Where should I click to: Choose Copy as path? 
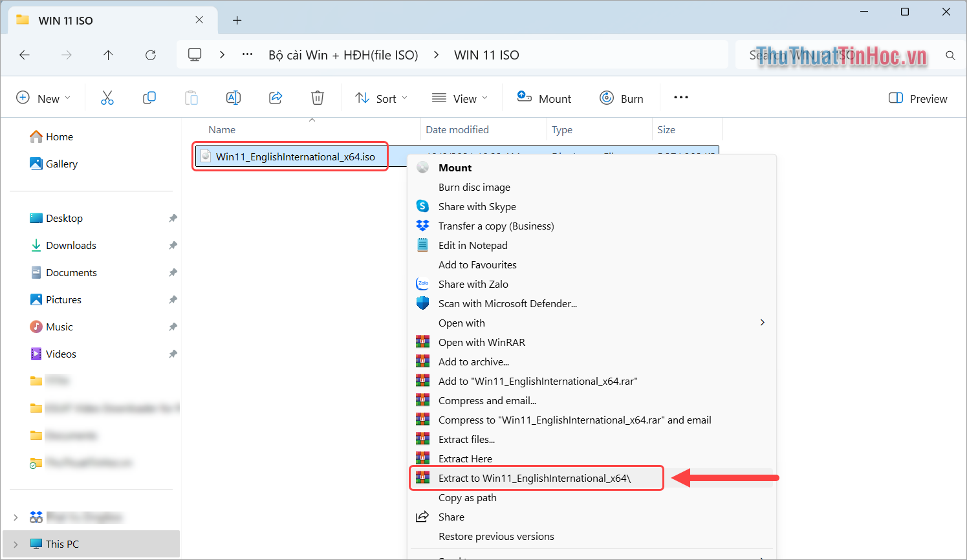click(x=592, y=497)
